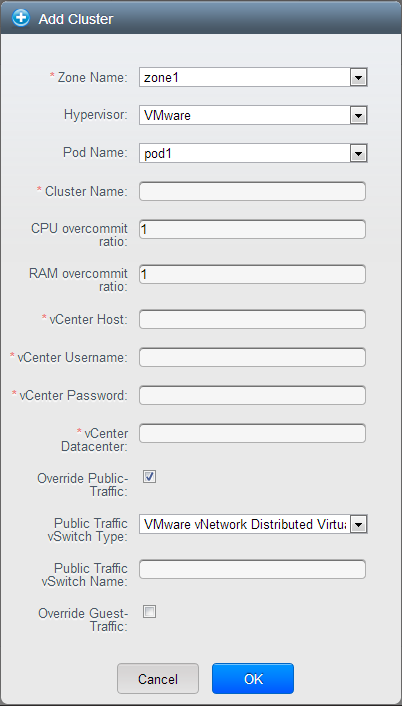This screenshot has width=402, height=706.
Task: Select the vCenter Host text field
Action: coord(252,319)
